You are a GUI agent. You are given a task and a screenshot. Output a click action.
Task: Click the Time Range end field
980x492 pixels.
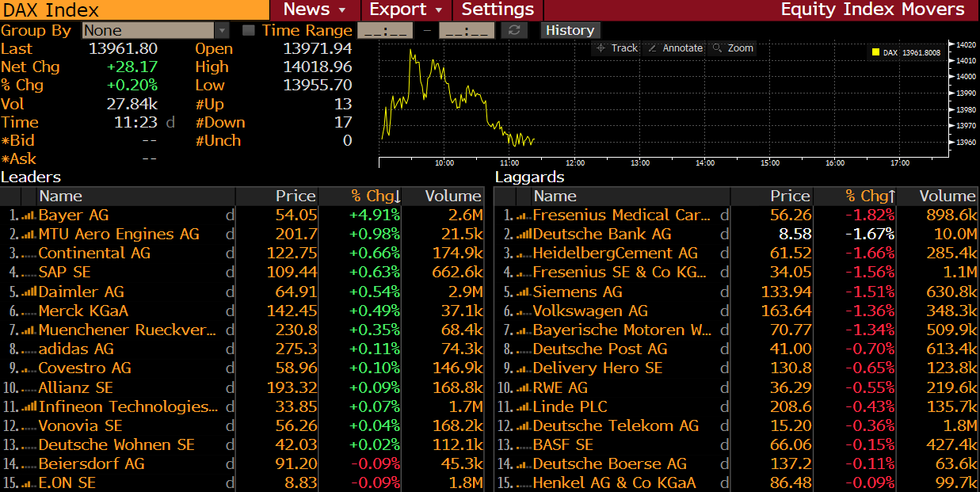[x=467, y=31]
